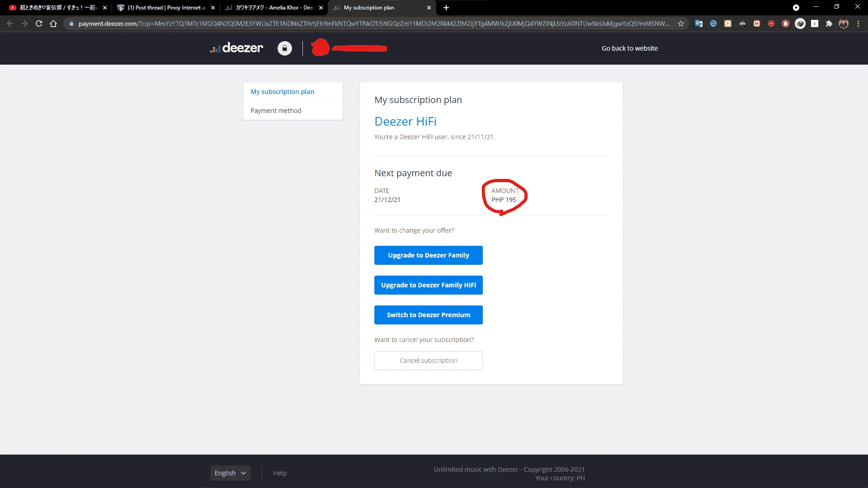This screenshot has height=488, width=868.
Task: Click the next payment date 21/12/21
Action: 387,200
